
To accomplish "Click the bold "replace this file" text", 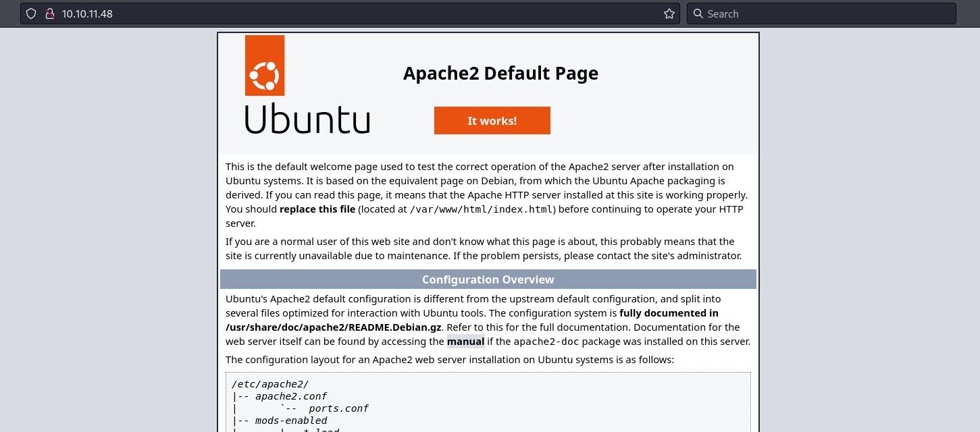I will (317, 209).
